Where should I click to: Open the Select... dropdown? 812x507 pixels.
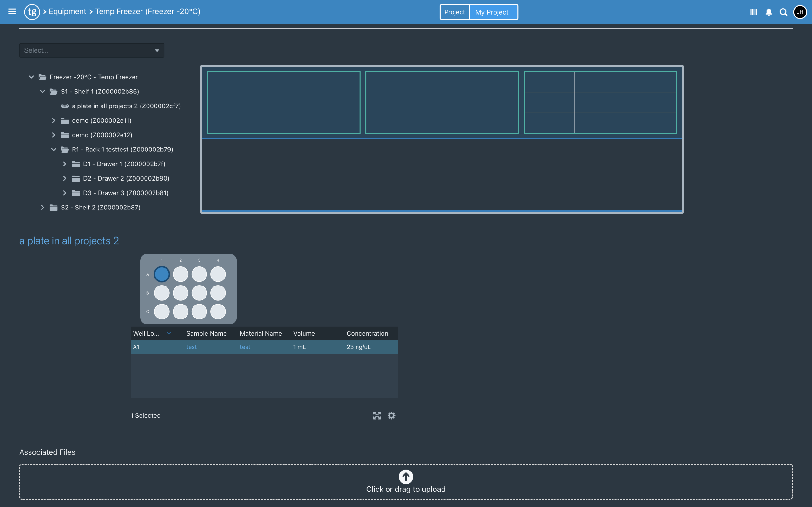pyautogui.click(x=92, y=50)
